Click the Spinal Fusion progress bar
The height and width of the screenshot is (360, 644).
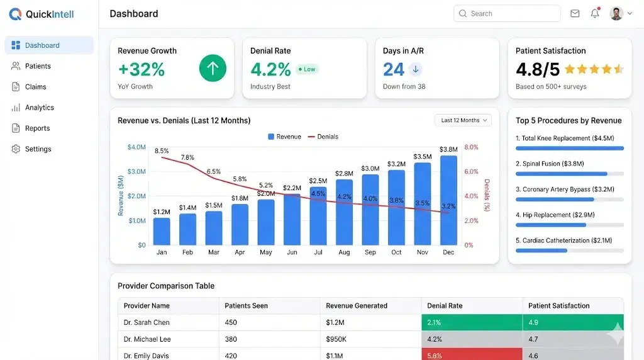[x=570, y=174]
